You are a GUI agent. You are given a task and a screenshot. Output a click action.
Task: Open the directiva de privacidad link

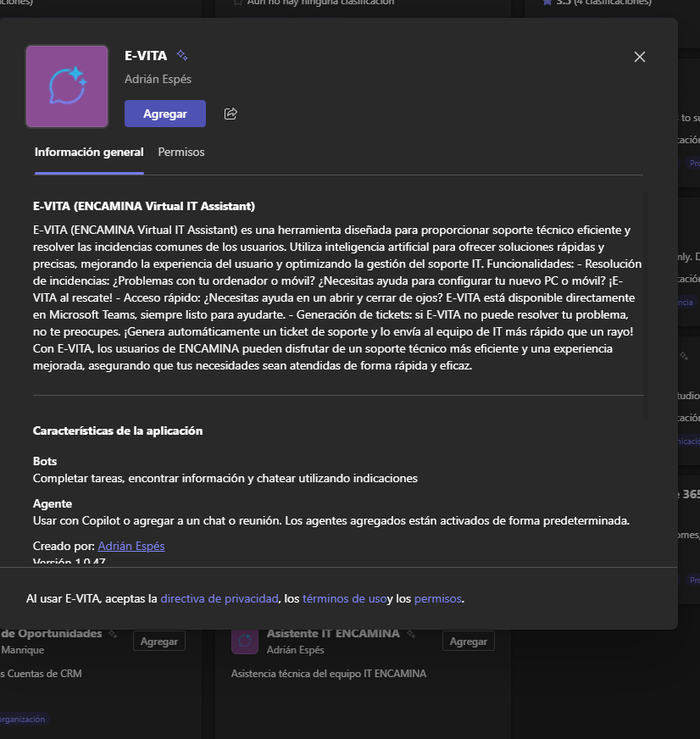click(x=219, y=598)
